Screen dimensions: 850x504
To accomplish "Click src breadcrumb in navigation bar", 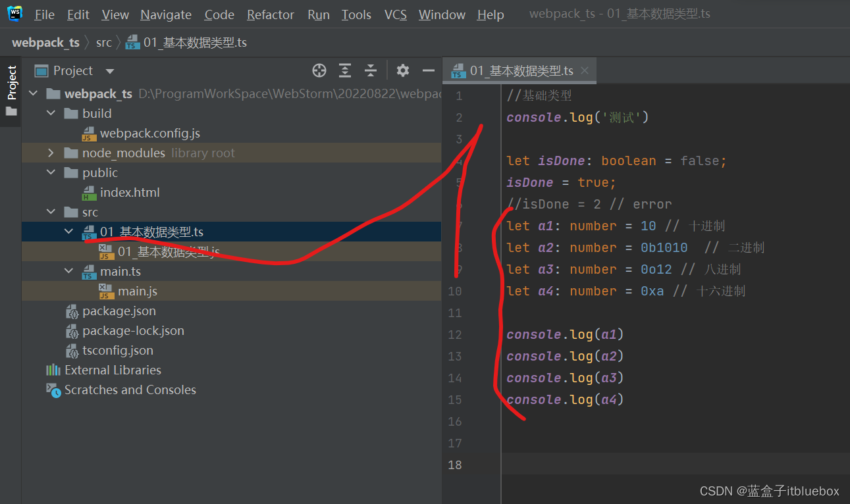I will (x=104, y=43).
